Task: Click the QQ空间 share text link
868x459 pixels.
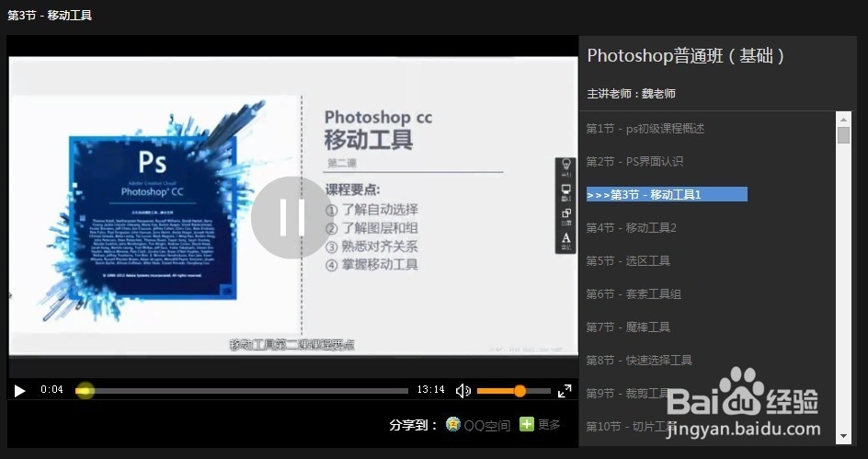Action: point(487,425)
